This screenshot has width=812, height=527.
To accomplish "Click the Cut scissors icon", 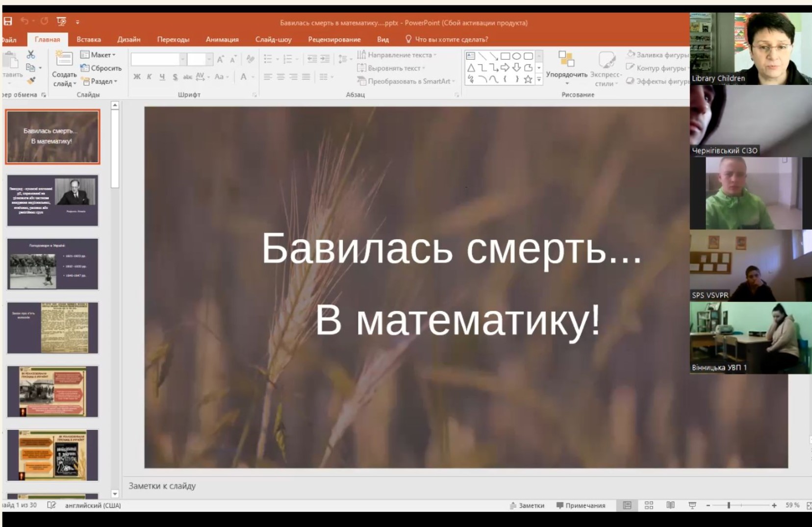I will (x=30, y=54).
